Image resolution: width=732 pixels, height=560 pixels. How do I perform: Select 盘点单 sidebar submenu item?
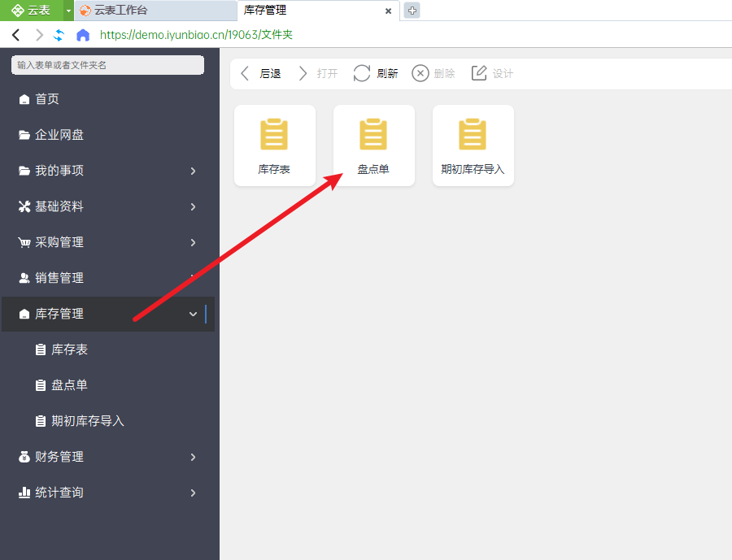108,385
